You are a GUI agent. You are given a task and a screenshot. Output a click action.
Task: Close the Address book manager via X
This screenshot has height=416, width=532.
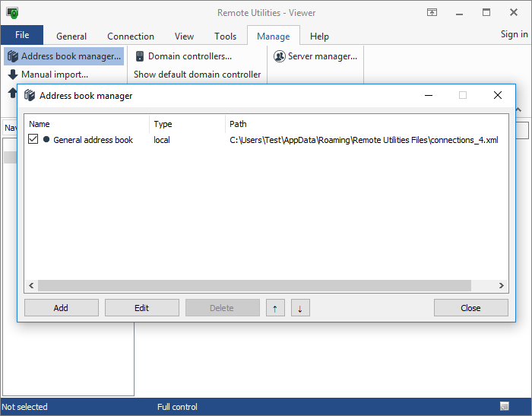[x=498, y=95]
